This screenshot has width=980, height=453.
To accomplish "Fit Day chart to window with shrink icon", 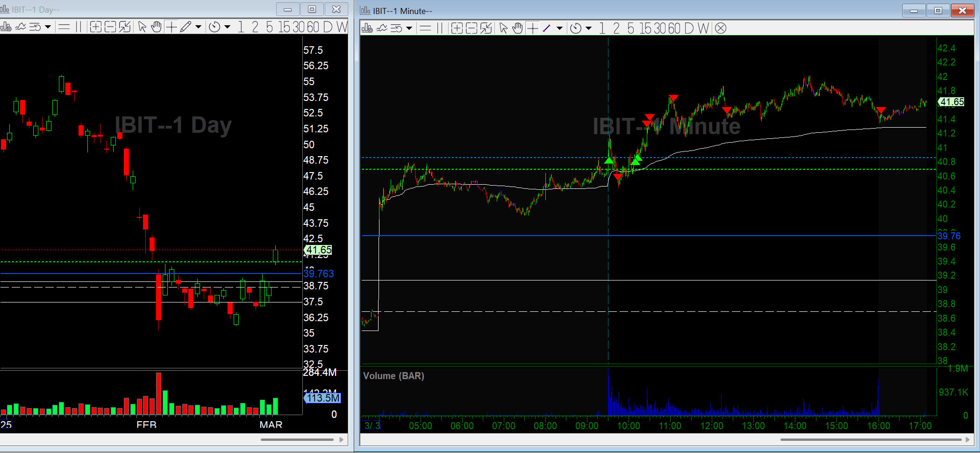I will point(125,27).
